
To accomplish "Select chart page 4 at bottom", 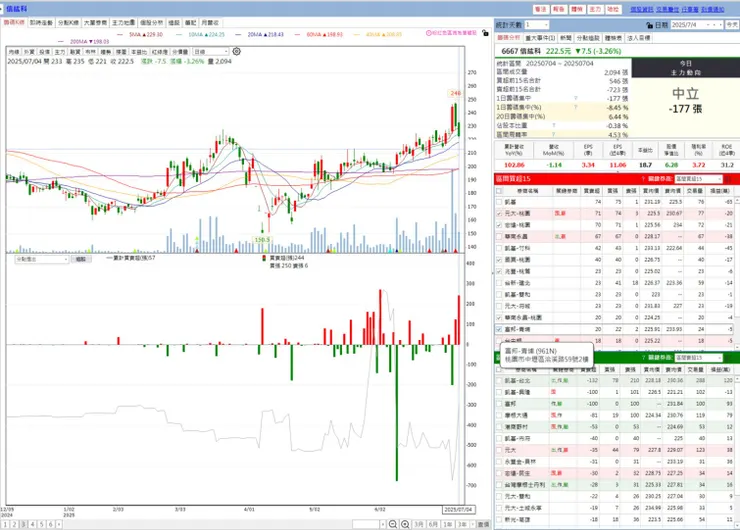I will 33,524.
